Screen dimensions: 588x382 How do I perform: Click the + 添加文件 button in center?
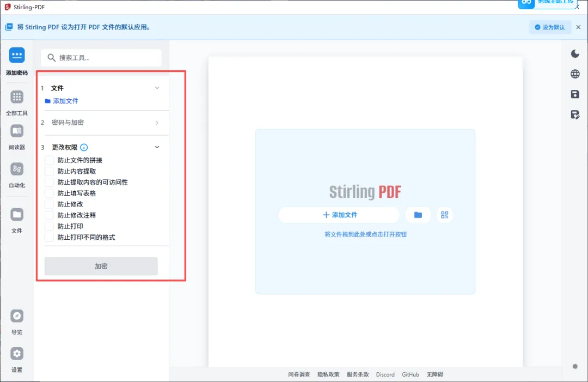click(x=339, y=215)
